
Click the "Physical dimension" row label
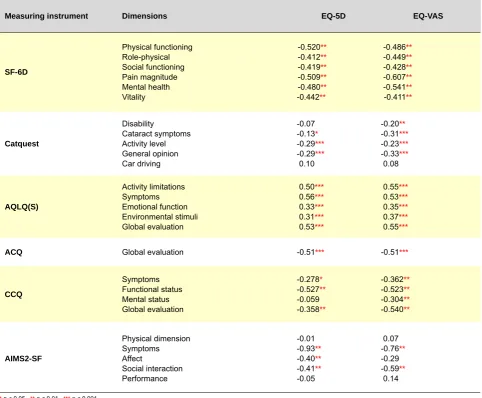(x=156, y=339)
